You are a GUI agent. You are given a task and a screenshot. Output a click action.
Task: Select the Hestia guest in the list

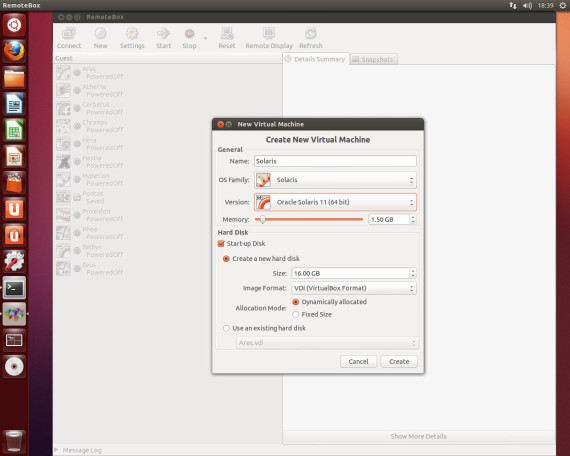point(167,162)
